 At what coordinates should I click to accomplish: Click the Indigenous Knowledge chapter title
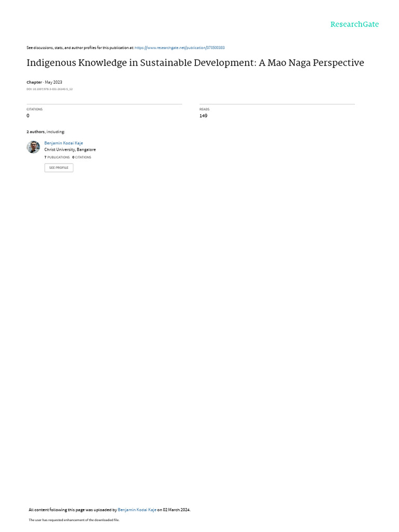coord(195,63)
